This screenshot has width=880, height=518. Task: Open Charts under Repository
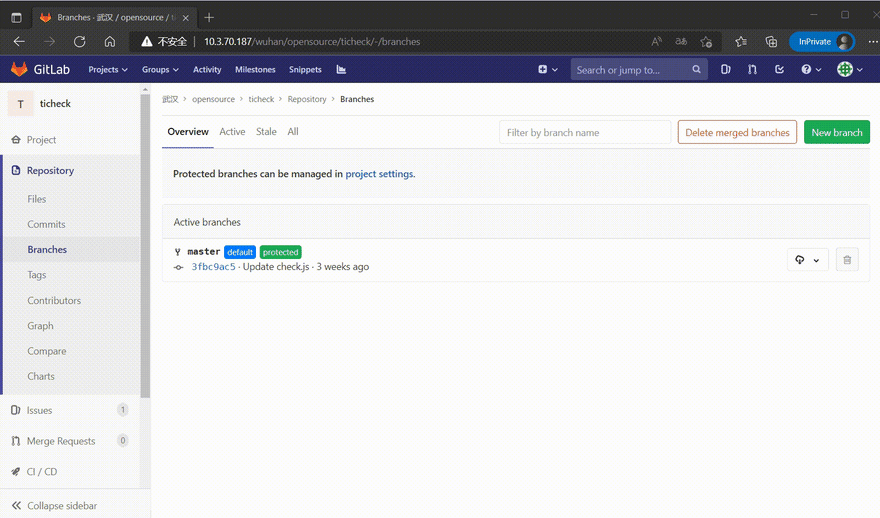pyautogui.click(x=41, y=377)
